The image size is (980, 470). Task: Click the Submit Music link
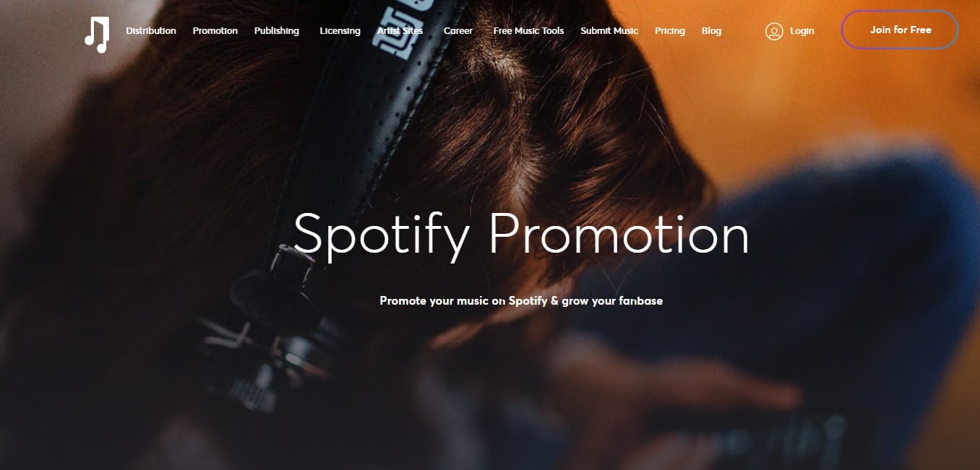pos(609,31)
